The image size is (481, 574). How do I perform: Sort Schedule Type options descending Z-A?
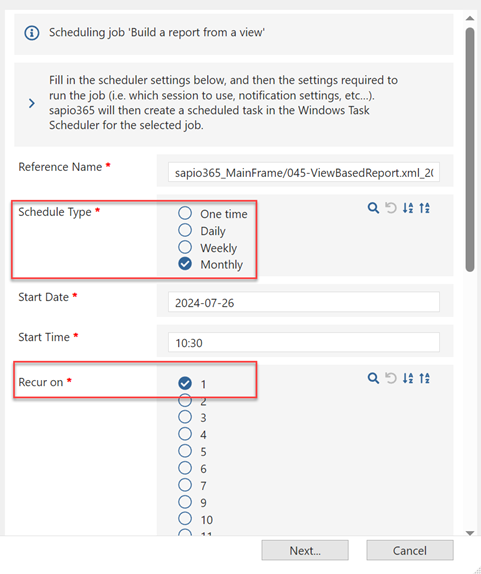[x=425, y=208]
